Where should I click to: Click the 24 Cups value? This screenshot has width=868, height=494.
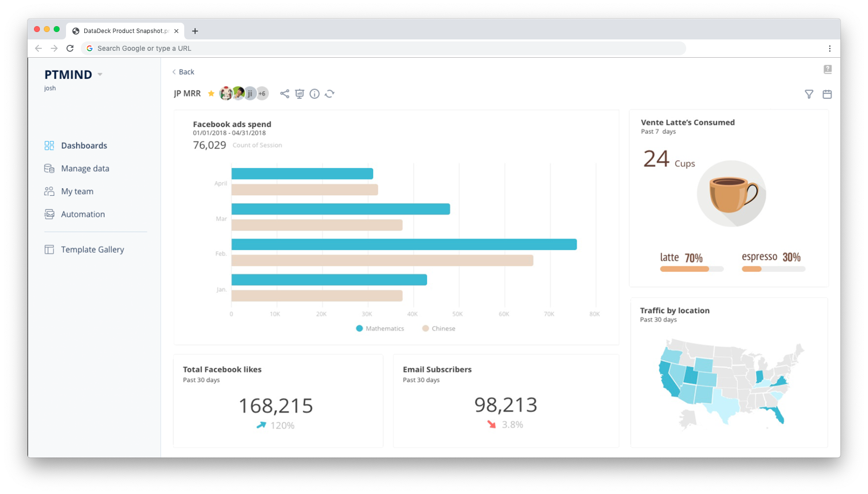(669, 159)
